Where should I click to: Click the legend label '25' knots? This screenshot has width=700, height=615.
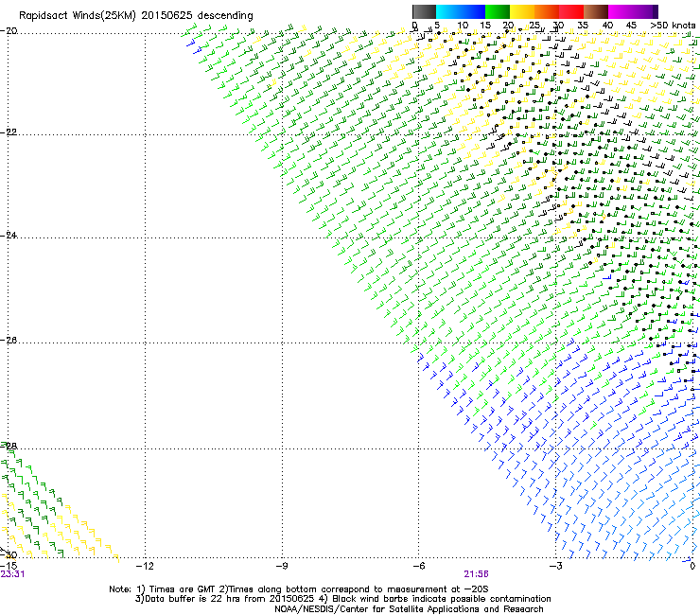(534, 26)
